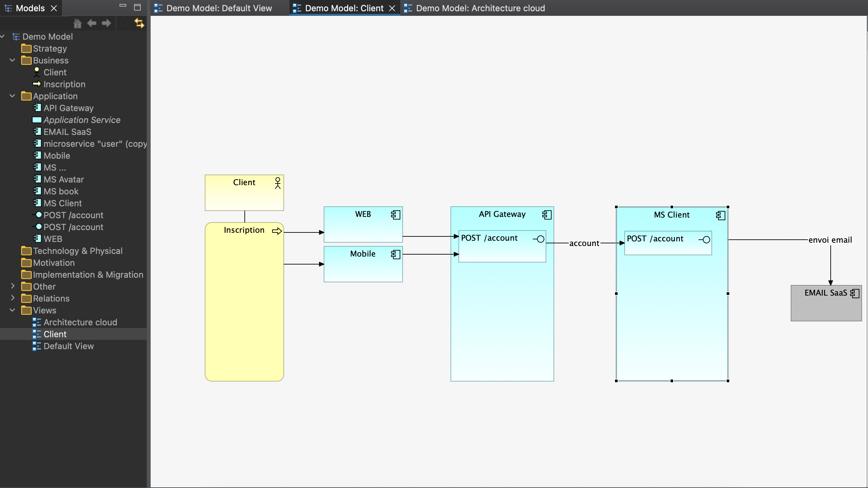Select MS Avatar in the model tree
The height and width of the screenshot is (488, 868).
(x=63, y=180)
